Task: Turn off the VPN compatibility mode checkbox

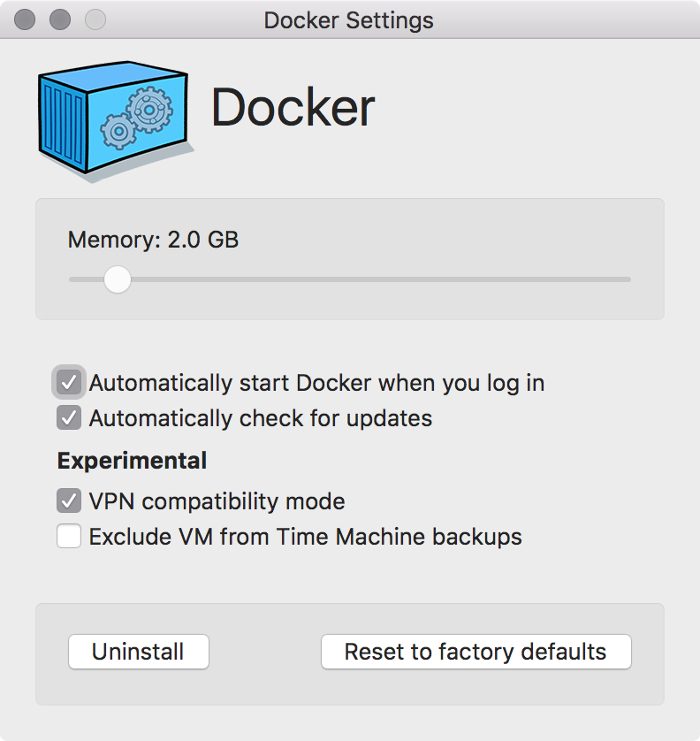Action: pyautogui.click(x=69, y=501)
